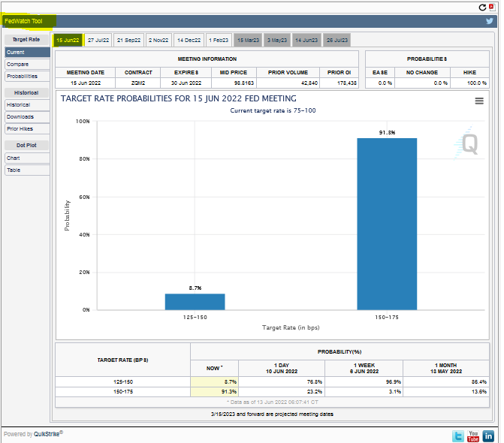Open the Current target rate view
This screenshot has width=504, height=443.
[27, 53]
